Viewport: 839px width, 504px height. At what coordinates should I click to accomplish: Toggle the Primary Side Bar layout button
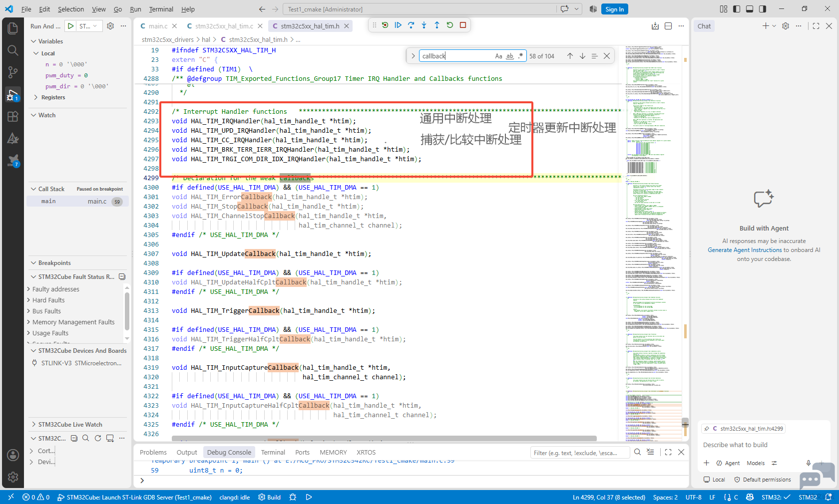coord(737,9)
